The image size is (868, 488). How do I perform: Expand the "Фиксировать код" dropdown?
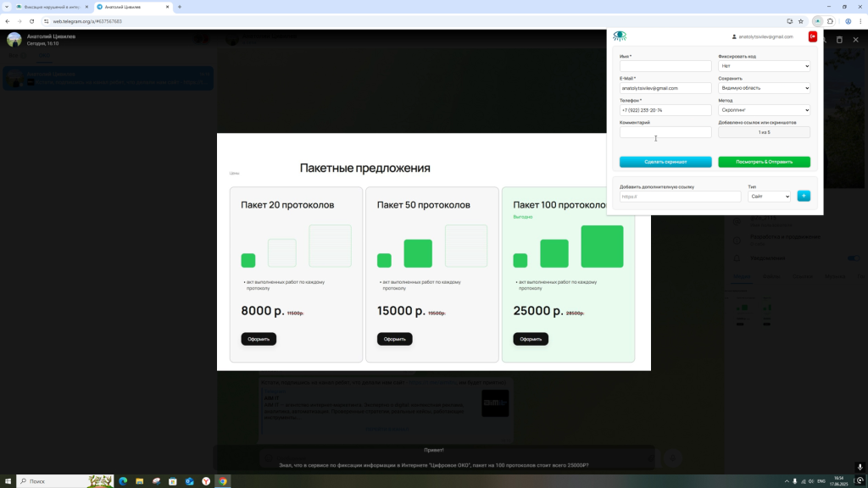pyautogui.click(x=764, y=66)
